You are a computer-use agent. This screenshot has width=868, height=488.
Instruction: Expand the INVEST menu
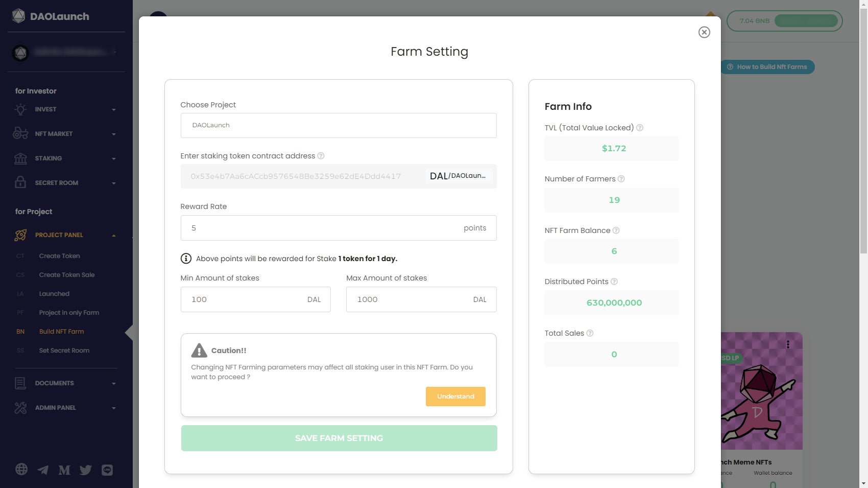coord(65,109)
